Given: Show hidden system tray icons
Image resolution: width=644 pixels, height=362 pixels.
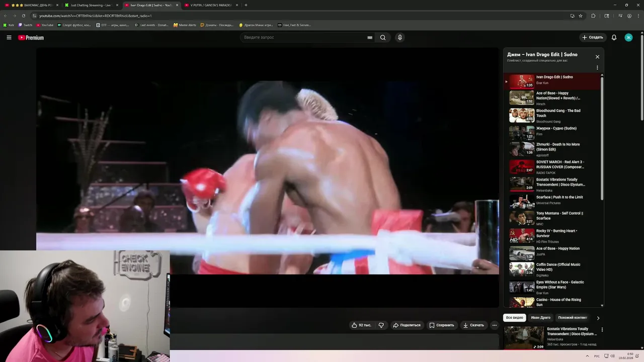Looking at the screenshot, I should (x=587, y=356).
